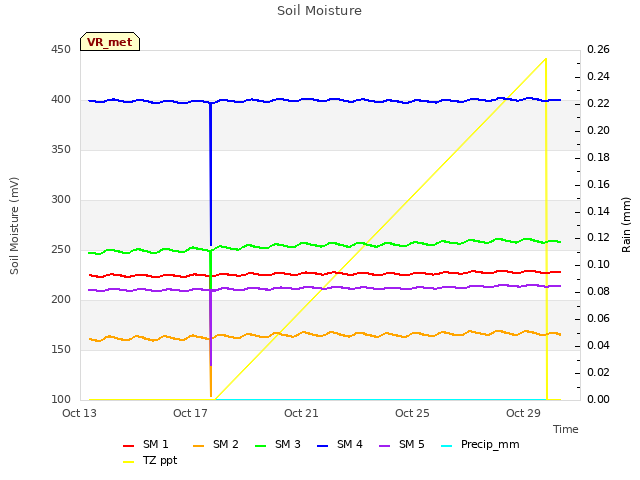Click the orange SM 2 spike bottom
Image resolution: width=640 pixels, height=480 pixels.
pos(211,395)
